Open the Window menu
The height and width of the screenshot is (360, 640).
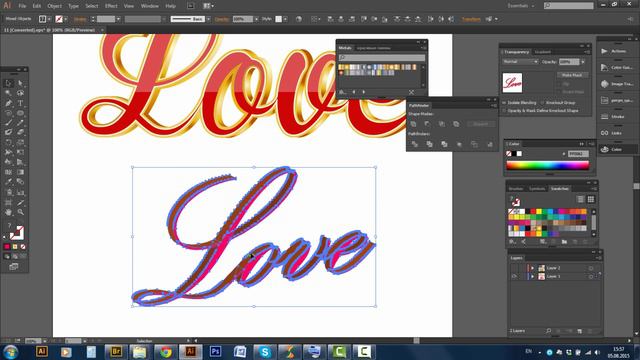(149, 6)
